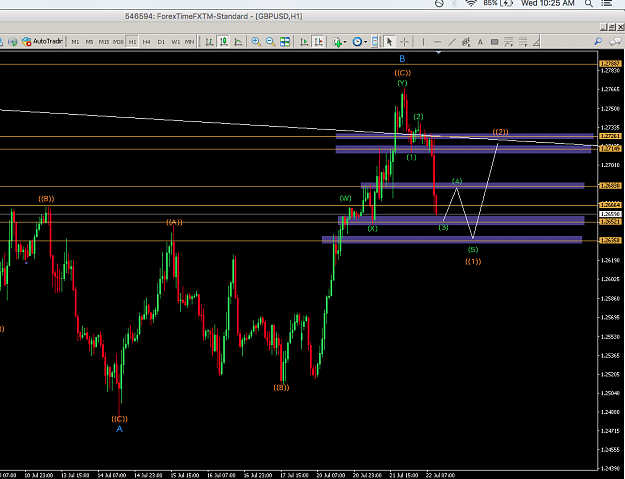The height and width of the screenshot is (479, 625).
Task: Set timeframe to M1
Action: tap(75, 41)
